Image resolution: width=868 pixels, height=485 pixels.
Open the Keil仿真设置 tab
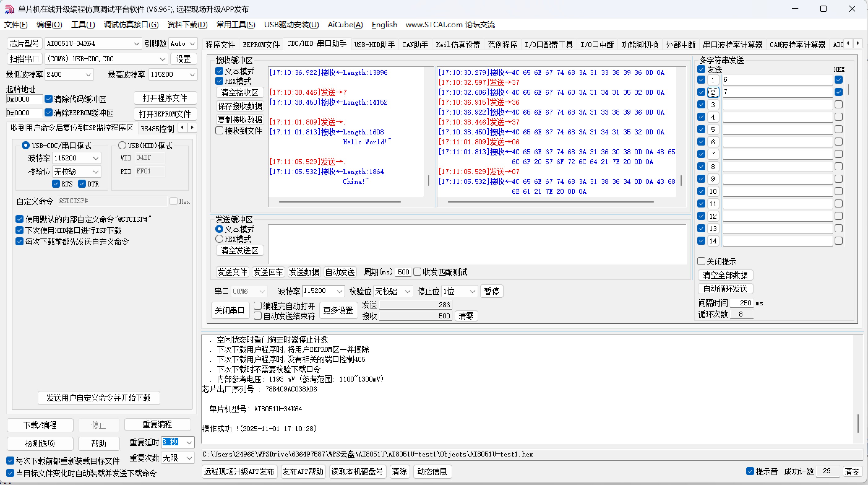[457, 44]
